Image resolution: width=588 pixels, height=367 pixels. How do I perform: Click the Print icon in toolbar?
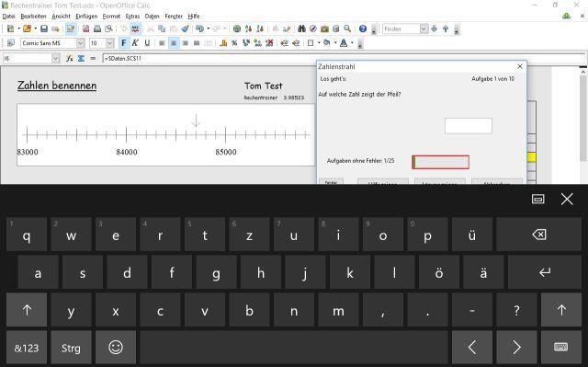(x=97, y=29)
